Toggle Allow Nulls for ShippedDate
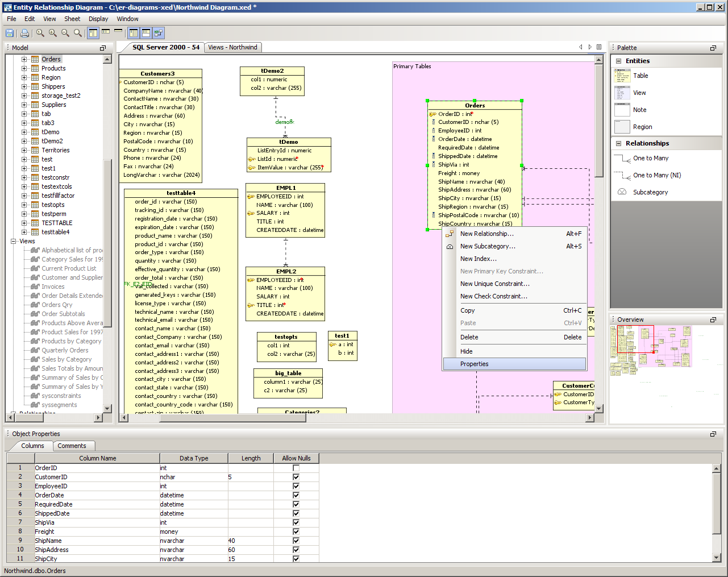 pos(296,514)
